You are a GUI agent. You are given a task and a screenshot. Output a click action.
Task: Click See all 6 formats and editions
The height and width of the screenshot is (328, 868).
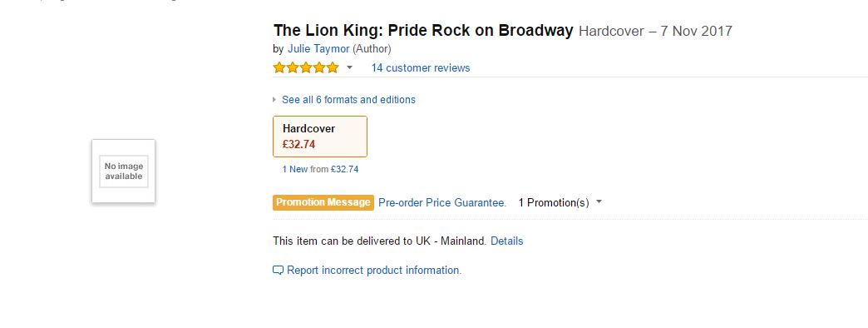(x=348, y=100)
